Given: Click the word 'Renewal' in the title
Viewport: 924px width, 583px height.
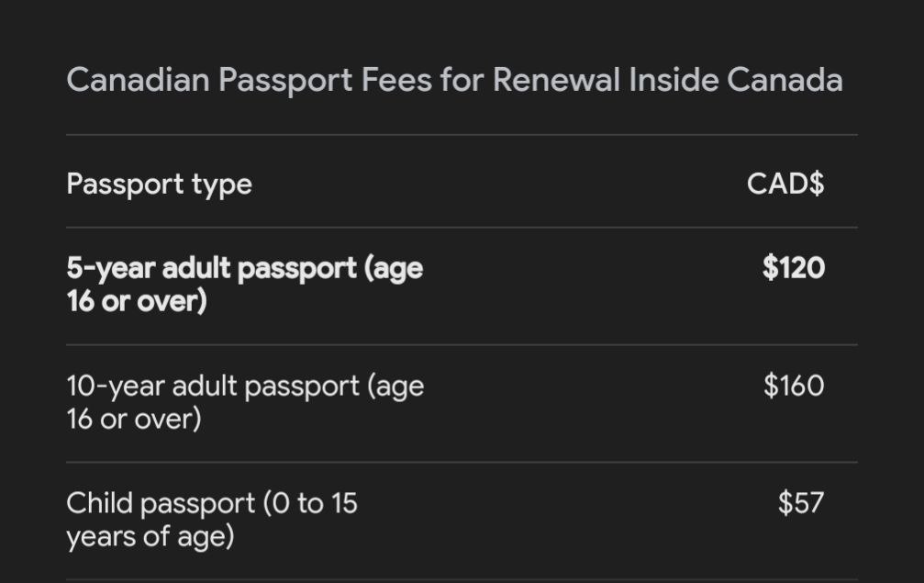Looking at the screenshot, I should 556,80.
